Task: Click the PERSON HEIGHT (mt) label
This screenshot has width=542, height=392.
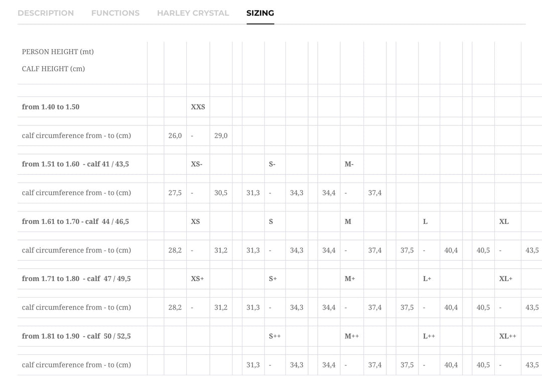Action: tap(58, 52)
